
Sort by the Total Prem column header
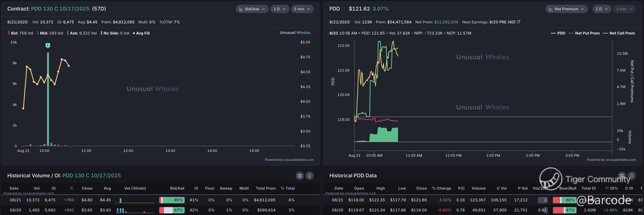pyautogui.click(x=265, y=188)
